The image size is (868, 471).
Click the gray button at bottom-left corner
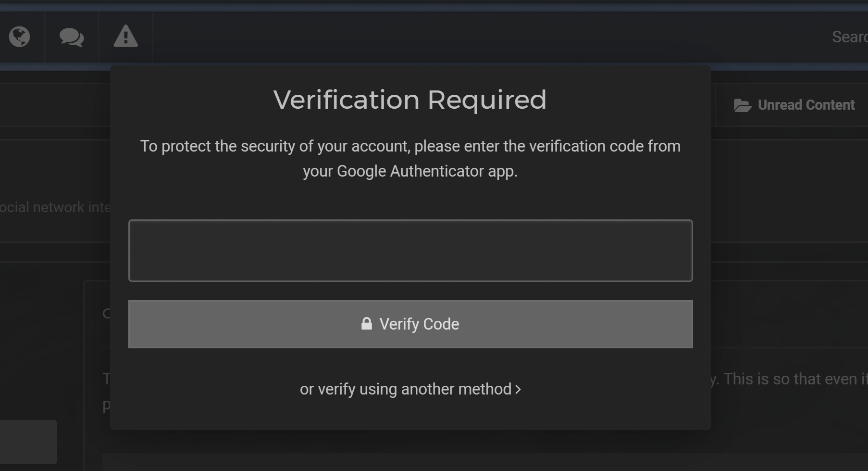(28, 442)
